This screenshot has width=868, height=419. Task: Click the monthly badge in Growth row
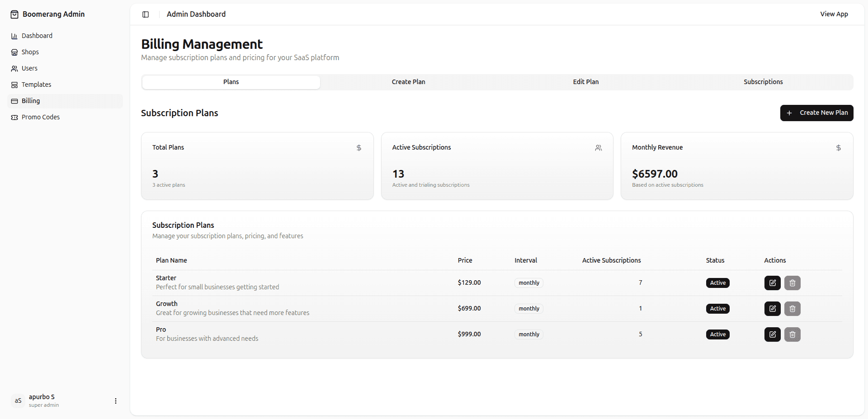(529, 309)
